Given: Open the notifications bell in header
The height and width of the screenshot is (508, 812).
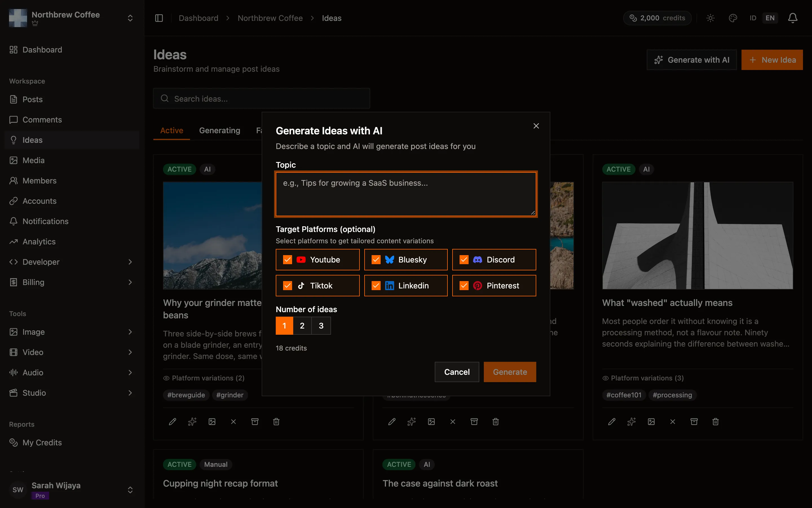Looking at the screenshot, I should coord(793,18).
